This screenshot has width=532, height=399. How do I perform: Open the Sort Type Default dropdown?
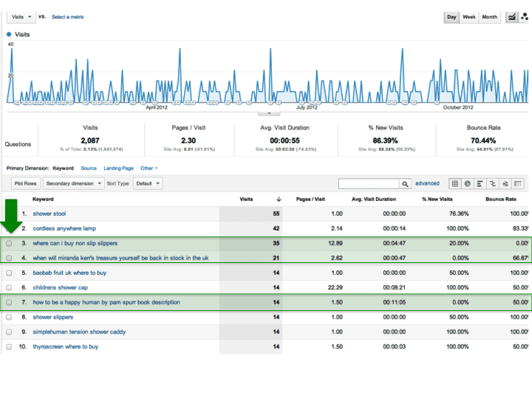(x=148, y=183)
